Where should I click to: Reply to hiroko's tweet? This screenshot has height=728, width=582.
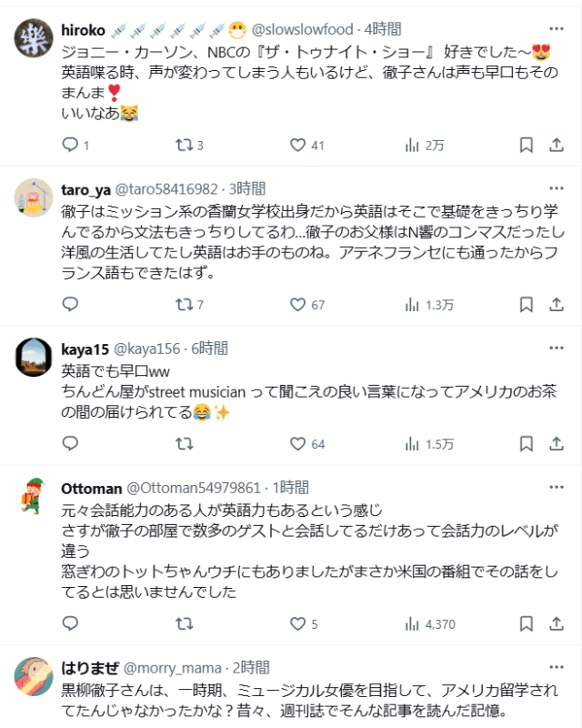coord(71,145)
